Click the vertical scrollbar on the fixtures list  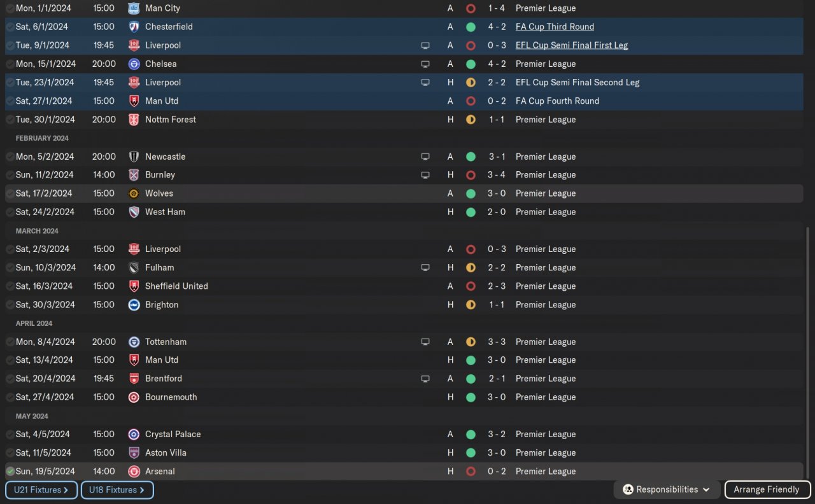[807, 350]
